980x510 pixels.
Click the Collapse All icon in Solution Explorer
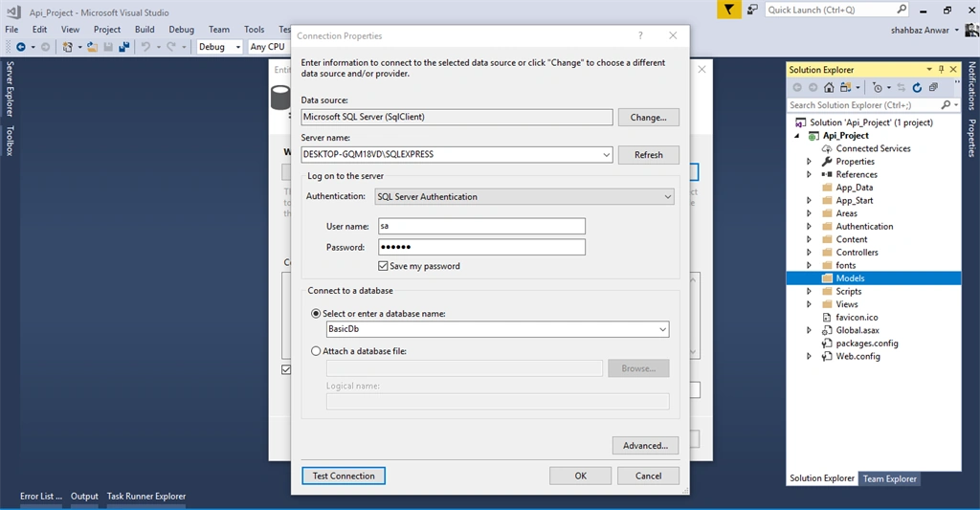[x=933, y=87]
